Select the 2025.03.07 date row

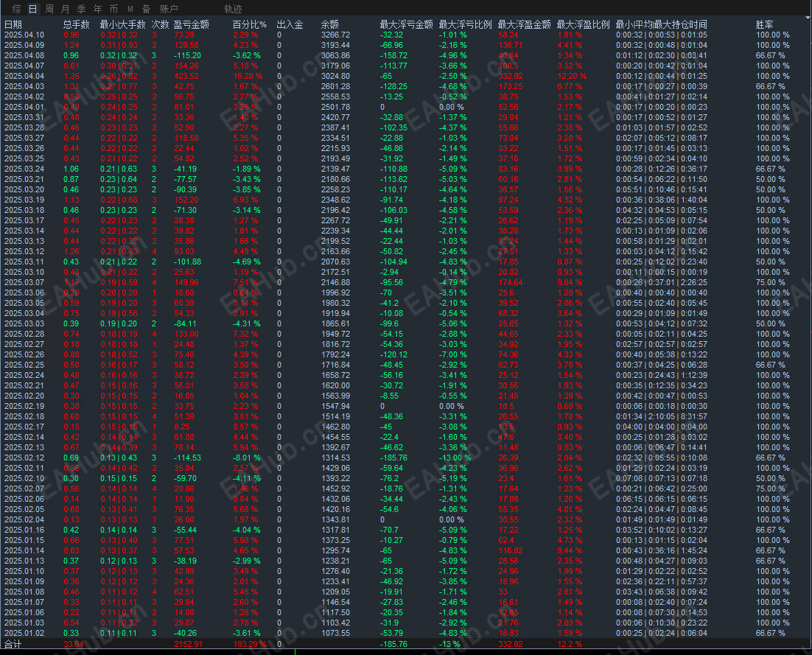pyautogui.click(x=24, y=282)
